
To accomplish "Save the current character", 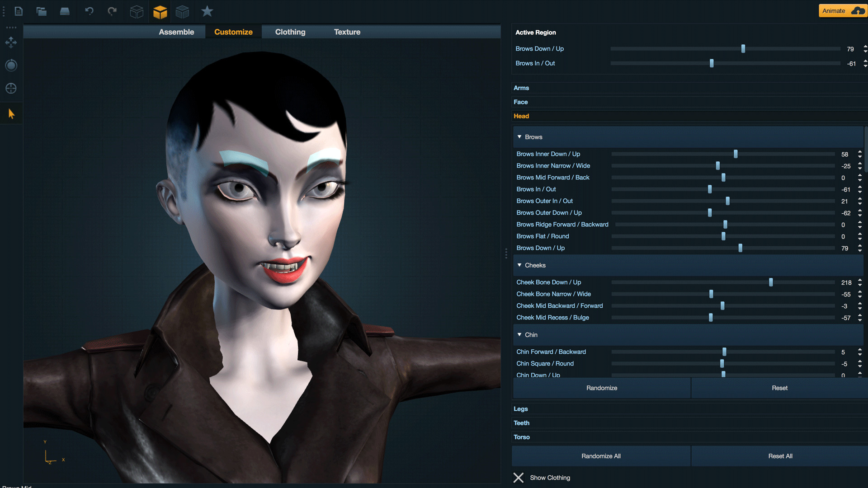I will point(64,11).
